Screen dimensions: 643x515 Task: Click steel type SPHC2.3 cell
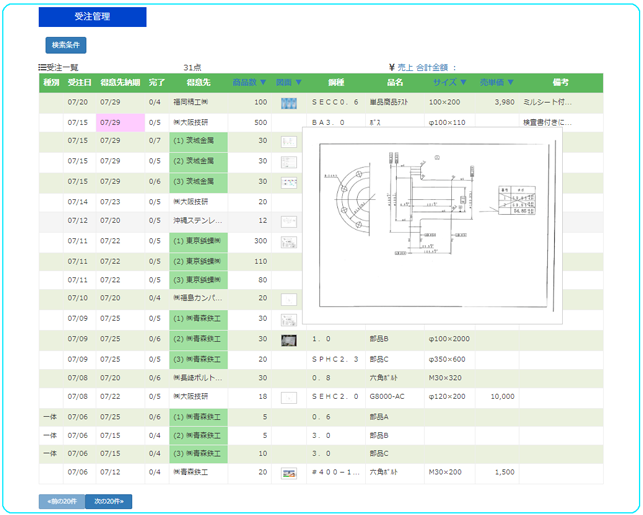(x=336, y=360)
